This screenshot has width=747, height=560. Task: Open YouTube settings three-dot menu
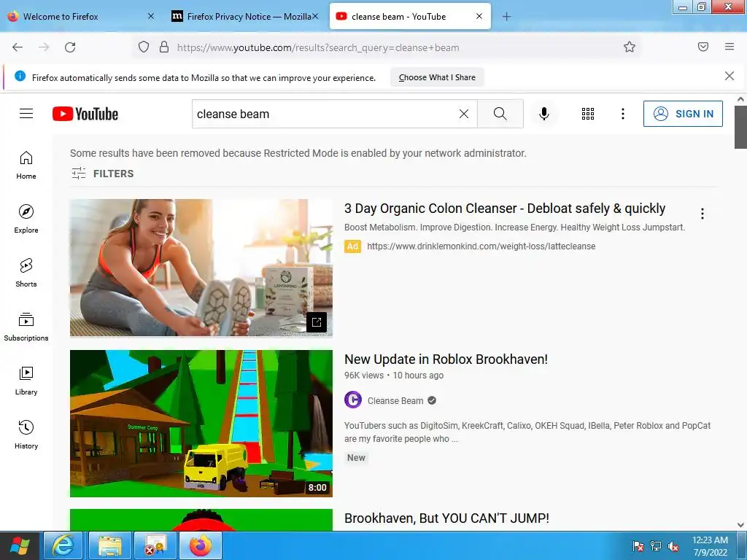(623, 114)
